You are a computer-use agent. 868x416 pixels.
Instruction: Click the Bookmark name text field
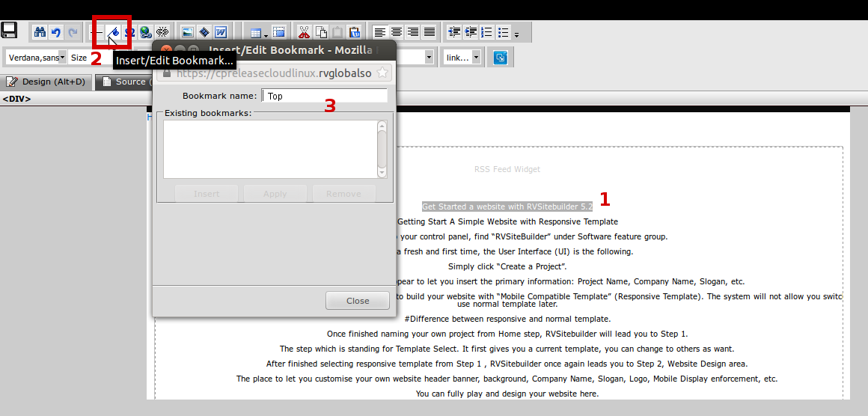[324, 96]
